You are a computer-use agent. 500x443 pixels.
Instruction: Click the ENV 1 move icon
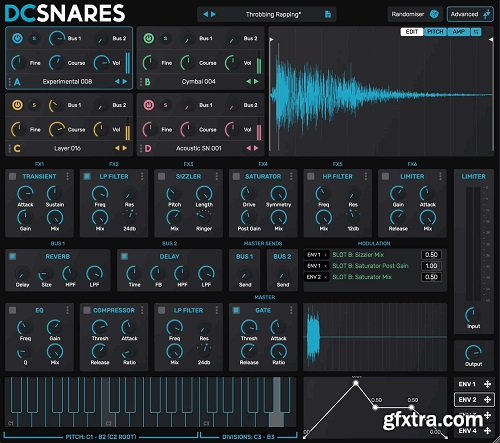(487, 384)
